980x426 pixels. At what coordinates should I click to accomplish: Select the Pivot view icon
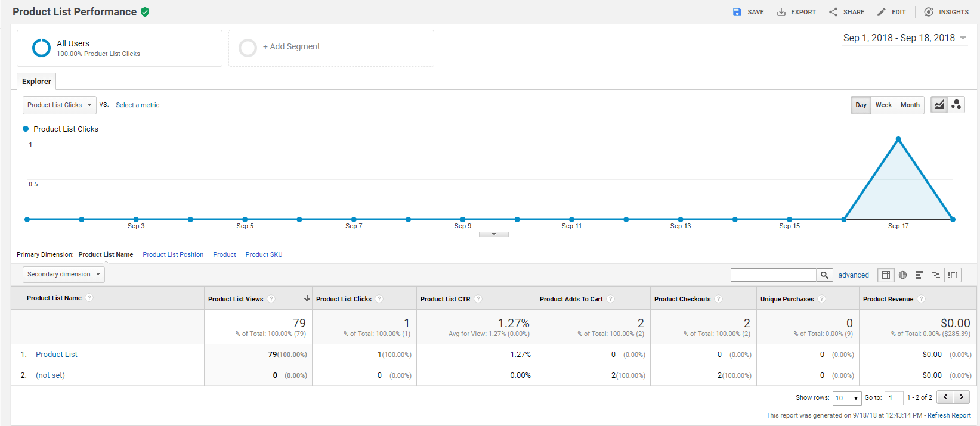tap(953, 275)
